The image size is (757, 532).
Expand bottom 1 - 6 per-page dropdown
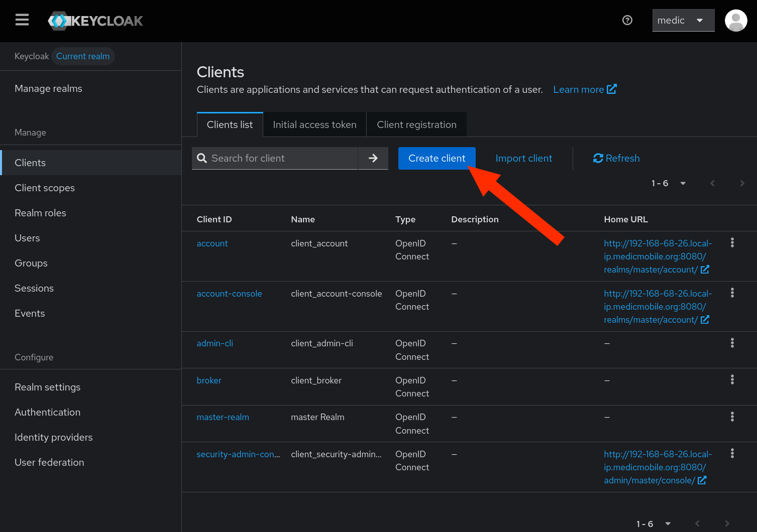[x=654, y=523]
